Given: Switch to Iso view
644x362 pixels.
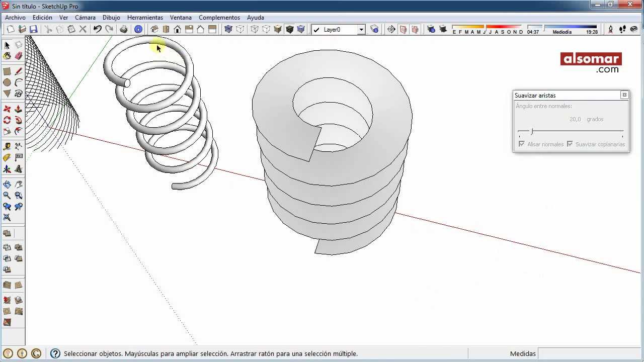Looking at the screenshot, I should pos(154,30).
